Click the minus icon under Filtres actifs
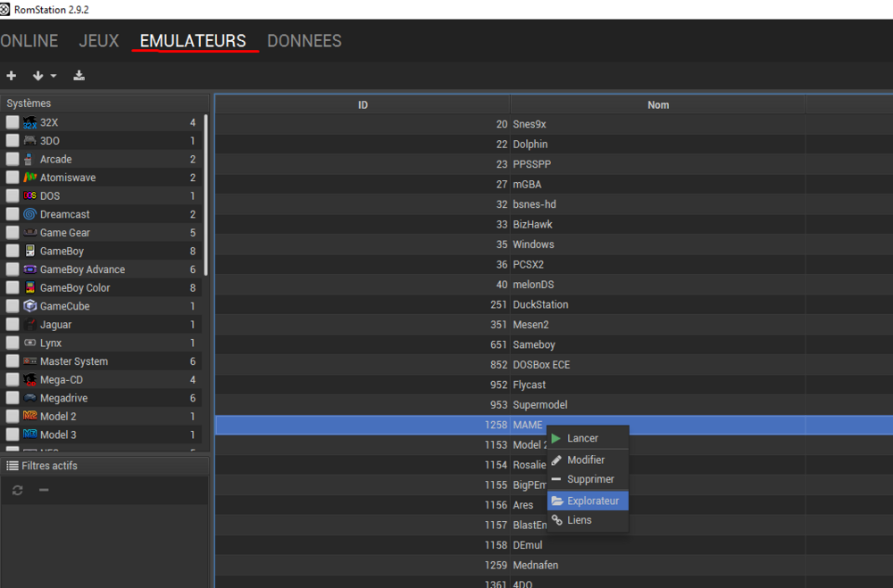The image size is (893, 588). pyautogui.click(x=43, y=491)
